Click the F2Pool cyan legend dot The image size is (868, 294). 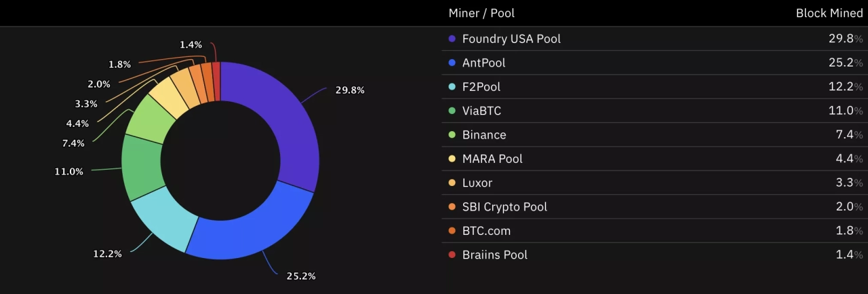452,87
